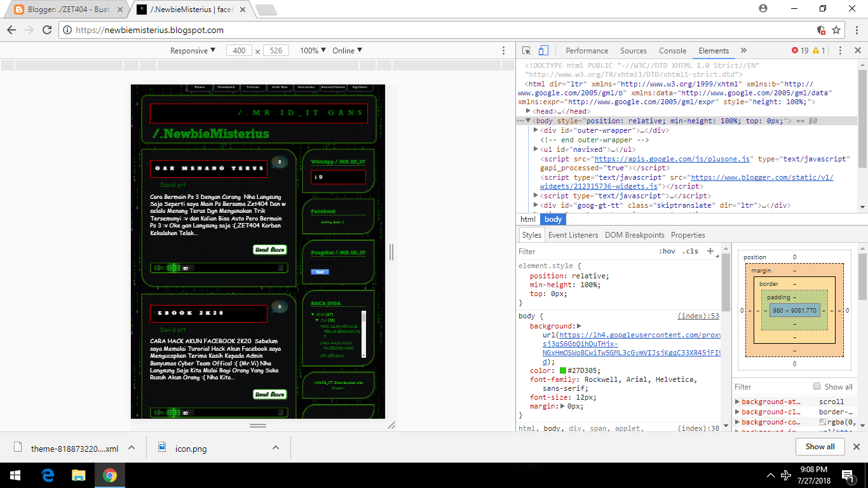Open the Action Center notifications icon
Image resolution: width=868 pixels, height=488 pixels.
point(848,475)
